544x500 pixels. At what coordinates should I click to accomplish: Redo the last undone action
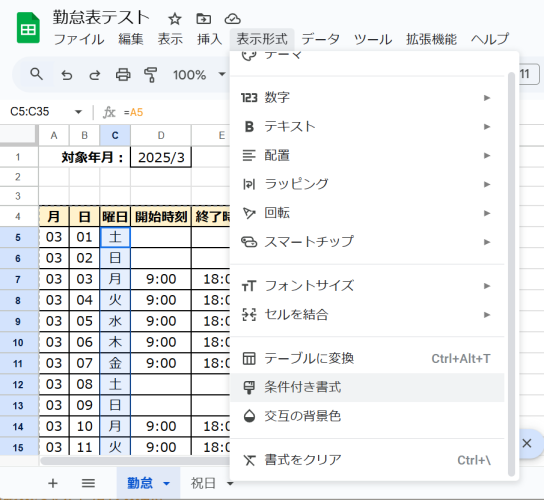tap(95, 75)
